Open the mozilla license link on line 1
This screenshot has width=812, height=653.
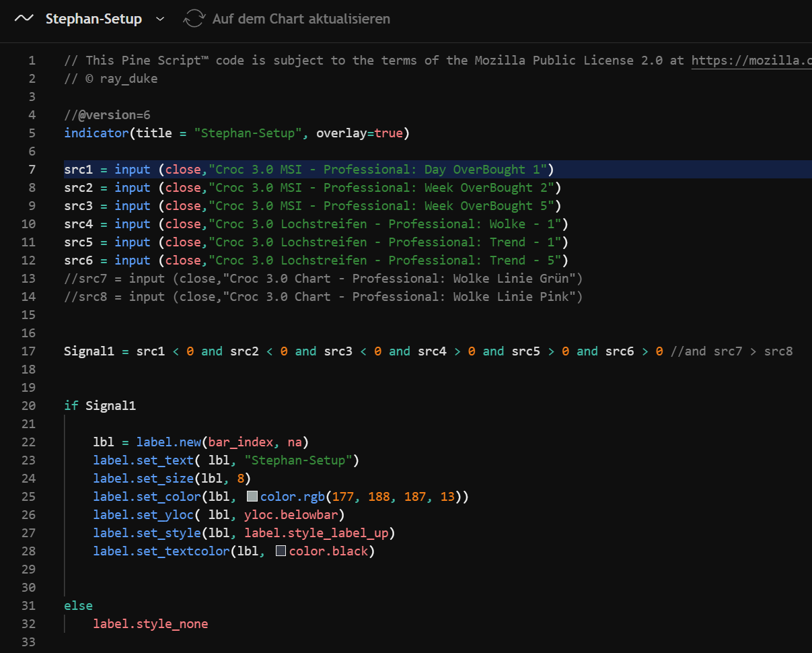click(x=751, y=61)
